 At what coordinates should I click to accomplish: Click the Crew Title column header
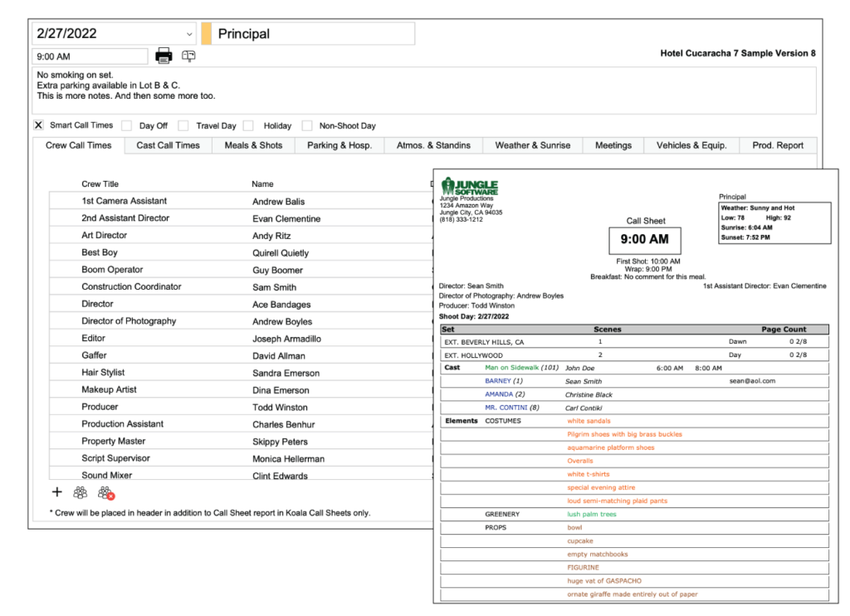[x=100, y=183]
